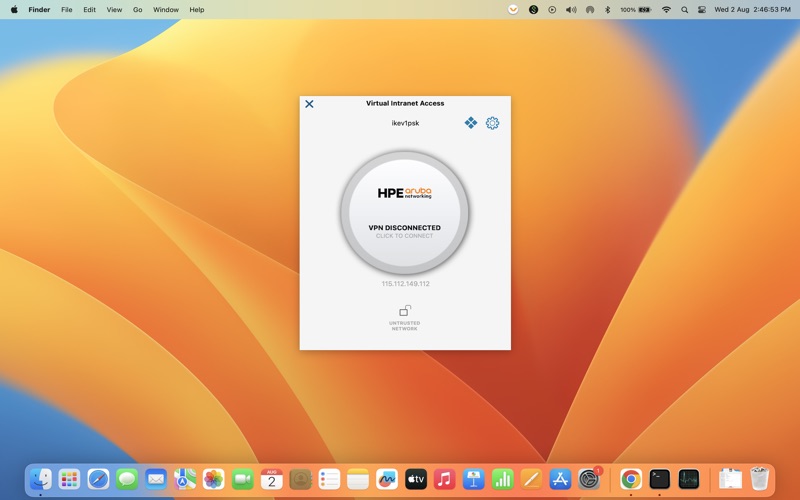Open Launchpad from the Dock
The image size is (800, 500).
click(69, 479)
